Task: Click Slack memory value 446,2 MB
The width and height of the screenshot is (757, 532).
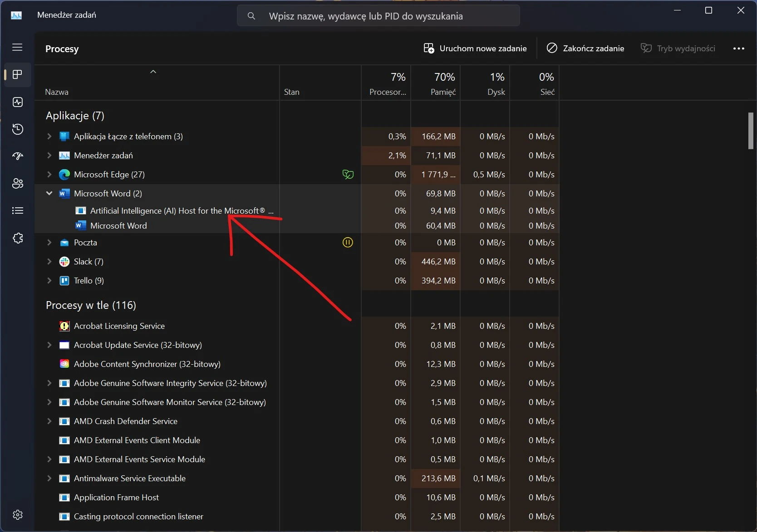Action: [438, 262]
